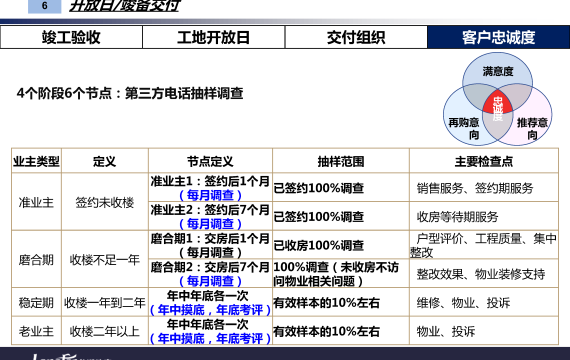Select the 准业主 cell
The height and width of the screenshot is (360, 570).
[36, 202]
